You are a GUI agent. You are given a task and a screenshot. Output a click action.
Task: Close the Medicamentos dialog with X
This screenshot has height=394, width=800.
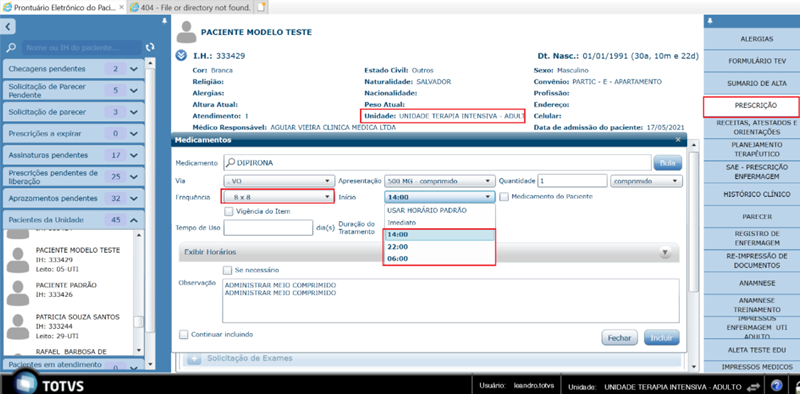point(678,139)
